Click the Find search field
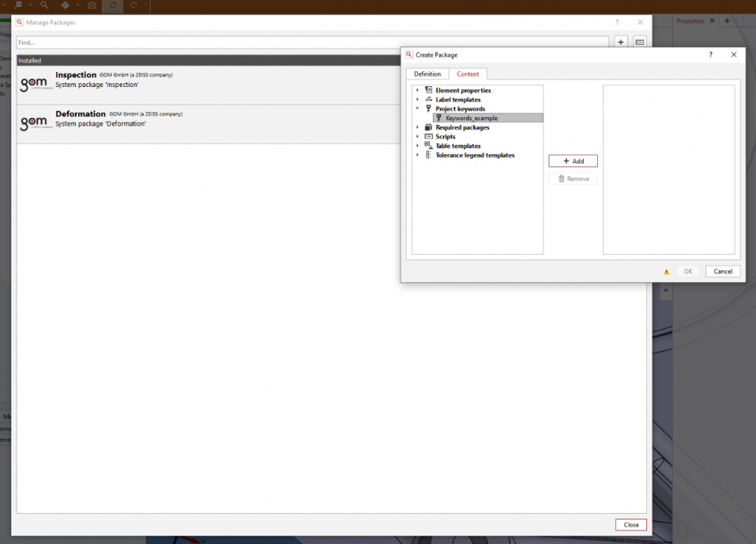756x544 pixels. [x=303, y=42]
